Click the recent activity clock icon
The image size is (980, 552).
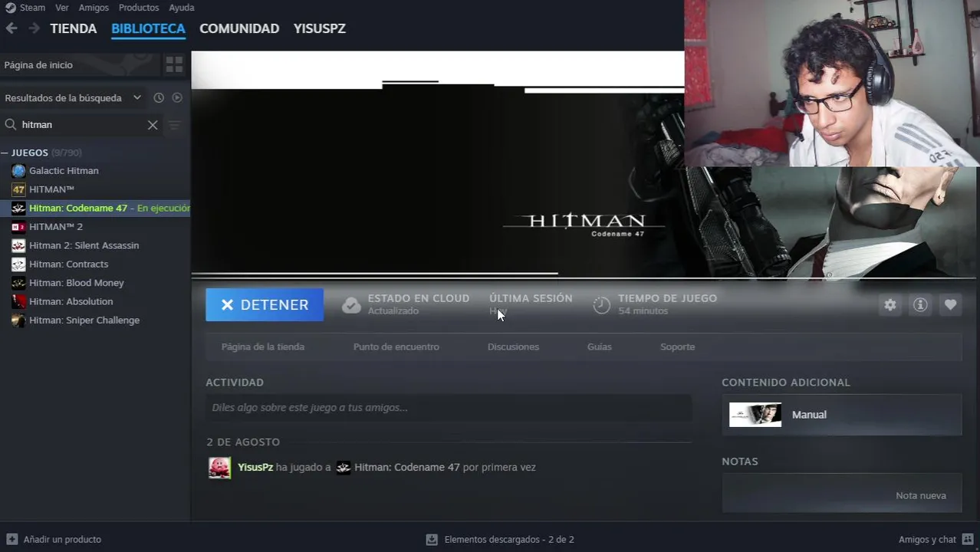tap(159, 97)
